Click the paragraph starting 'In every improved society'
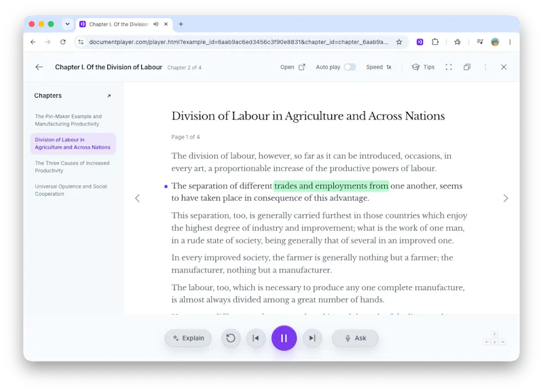This screenshot has width=543, height=392. (312, 264)
